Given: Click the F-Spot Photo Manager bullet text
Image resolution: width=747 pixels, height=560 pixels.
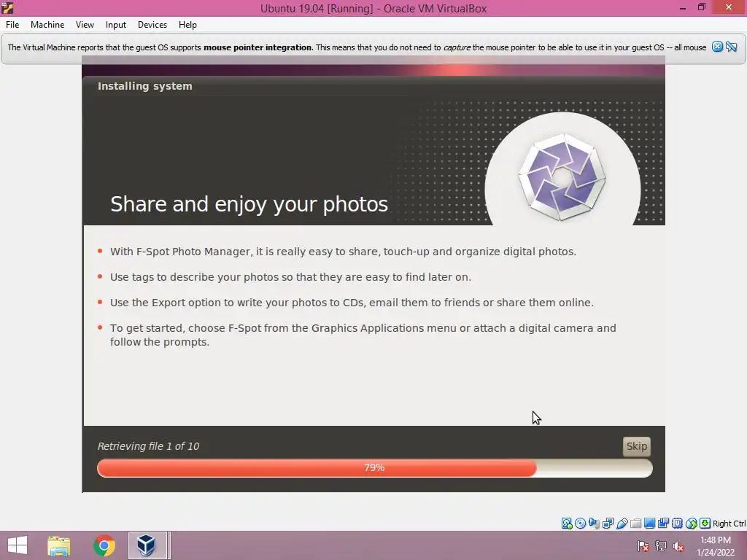Looking at the screenshot, I should tap(343, 252).
